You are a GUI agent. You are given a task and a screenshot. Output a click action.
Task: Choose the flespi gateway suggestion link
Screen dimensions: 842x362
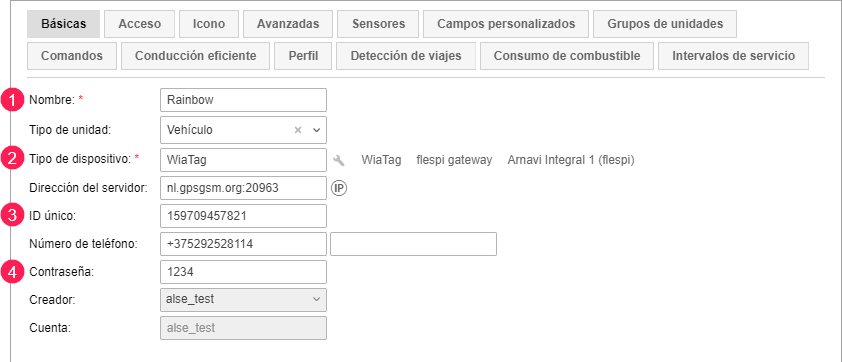point(454,160)
